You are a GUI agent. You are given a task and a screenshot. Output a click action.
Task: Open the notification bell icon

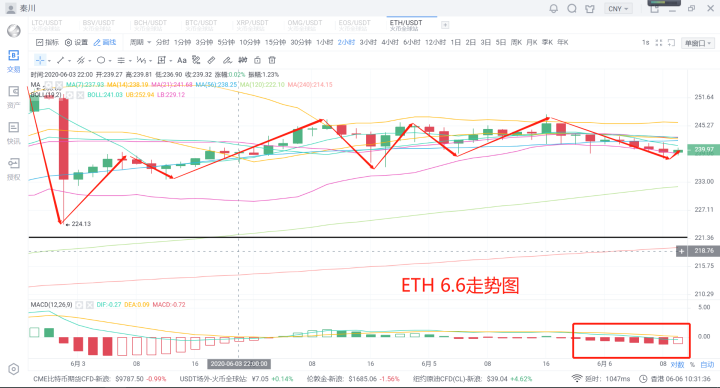[x=554, y=8]
